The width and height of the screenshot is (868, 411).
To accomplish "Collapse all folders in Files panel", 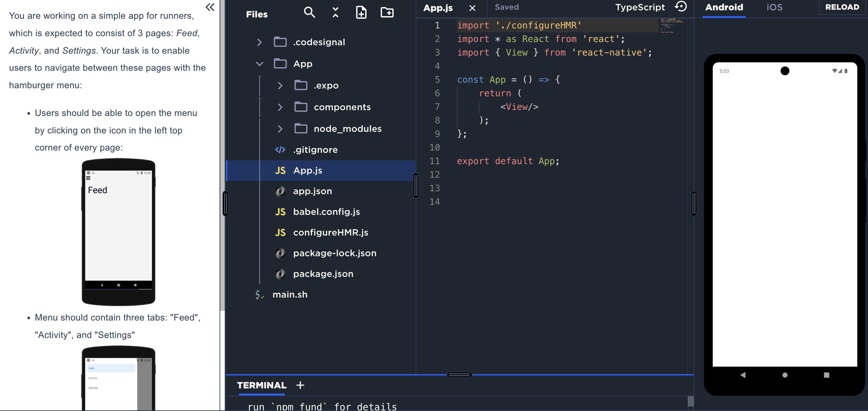I will pyautogui.click(x=335, y=13).
